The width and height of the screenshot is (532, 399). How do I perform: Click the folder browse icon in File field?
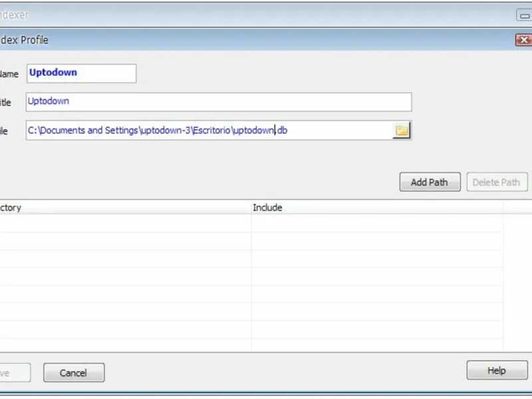coord(402,130)
